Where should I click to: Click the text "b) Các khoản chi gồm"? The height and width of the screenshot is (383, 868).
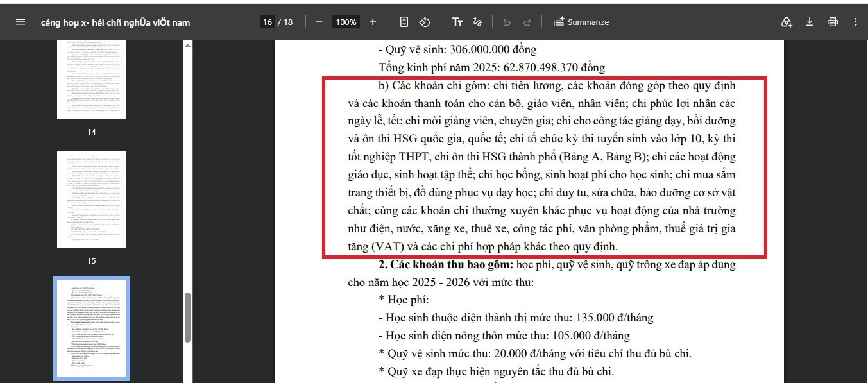(x=432, y=85)
